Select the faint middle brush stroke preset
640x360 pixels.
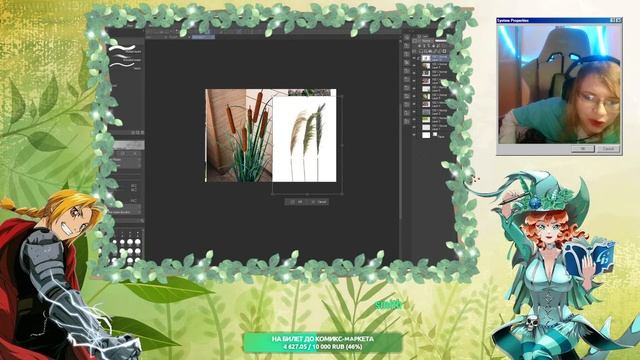(x=124, y=58)
